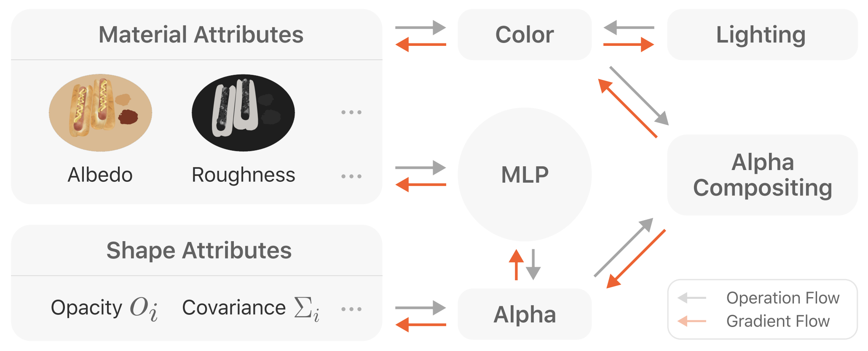The height and width of the screenshot is (351, 868).
Task: Click the Albedo hot dog image
Action: coord(100,112)
